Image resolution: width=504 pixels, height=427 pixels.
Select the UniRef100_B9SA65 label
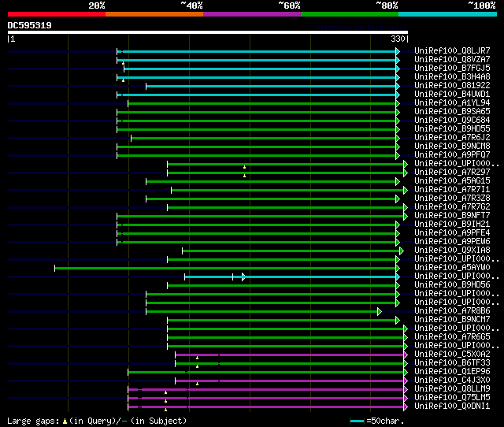pyautogui.click(x=452, y=112)
